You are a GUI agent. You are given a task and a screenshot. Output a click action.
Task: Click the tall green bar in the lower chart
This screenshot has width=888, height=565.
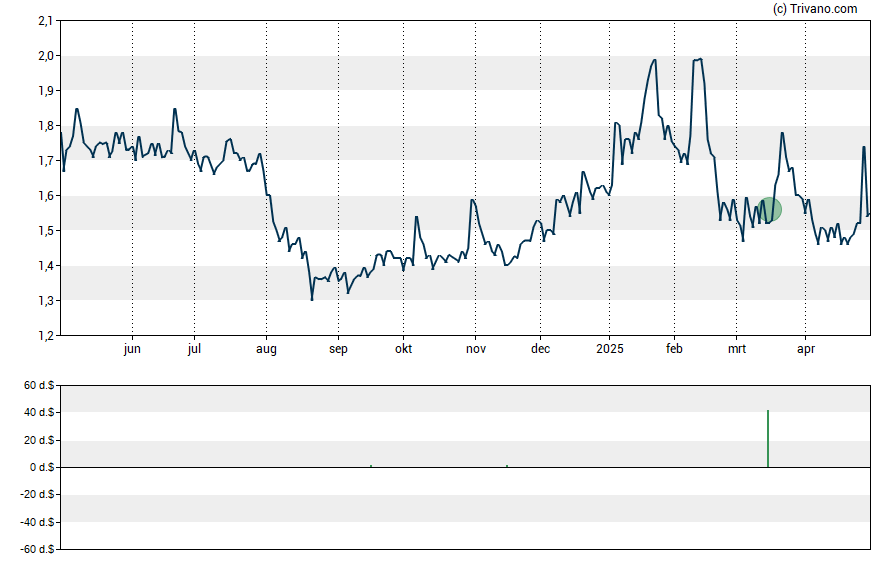768,439
